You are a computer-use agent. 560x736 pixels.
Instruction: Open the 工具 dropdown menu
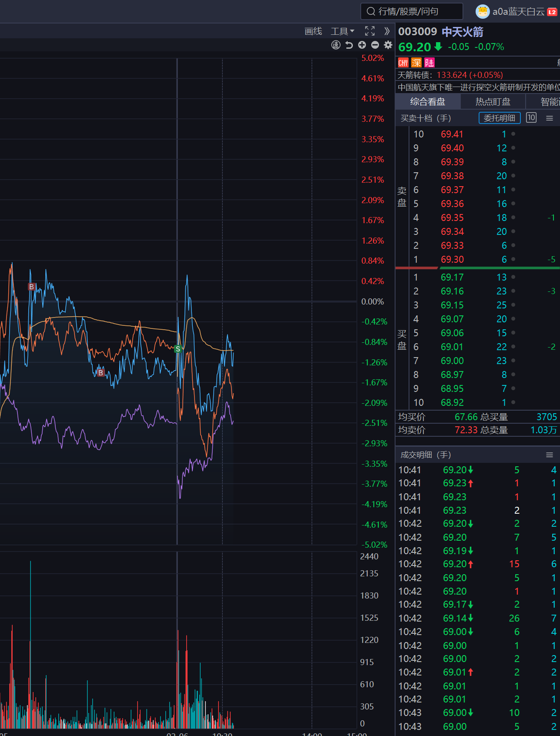[342, 31]
